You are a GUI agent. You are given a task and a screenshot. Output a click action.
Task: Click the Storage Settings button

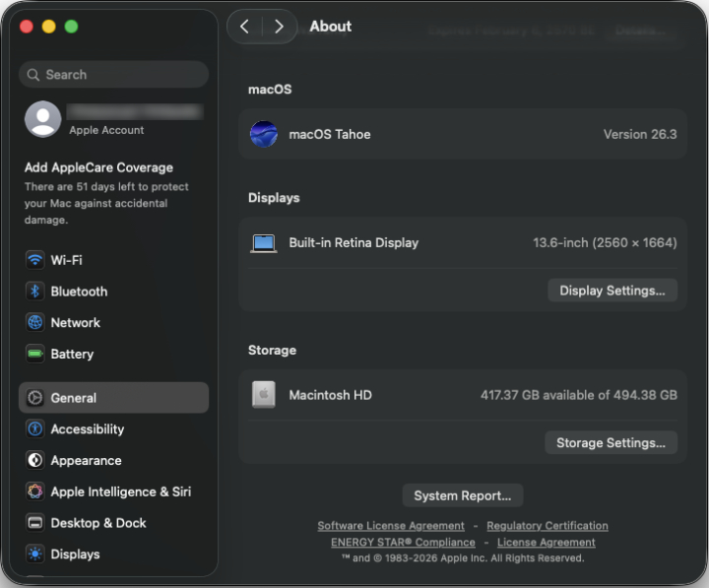click(611, 443)
